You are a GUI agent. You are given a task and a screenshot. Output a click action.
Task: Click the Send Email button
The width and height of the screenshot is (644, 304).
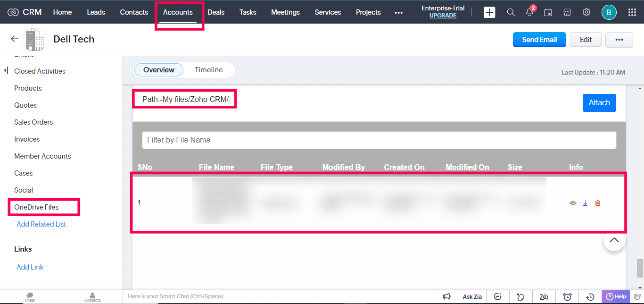tap(539, 40)
